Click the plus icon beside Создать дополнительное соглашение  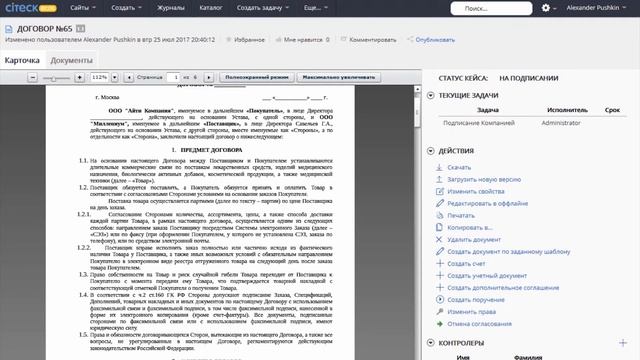pos(439,288)
